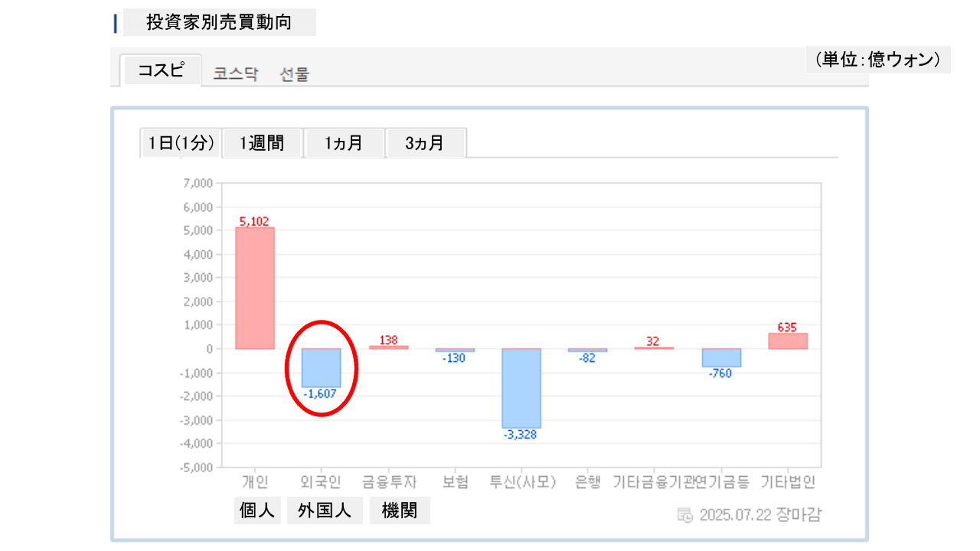Click the 個人 translation label
This screenshot has height=551, width=980.
click(x=257, y=510)
